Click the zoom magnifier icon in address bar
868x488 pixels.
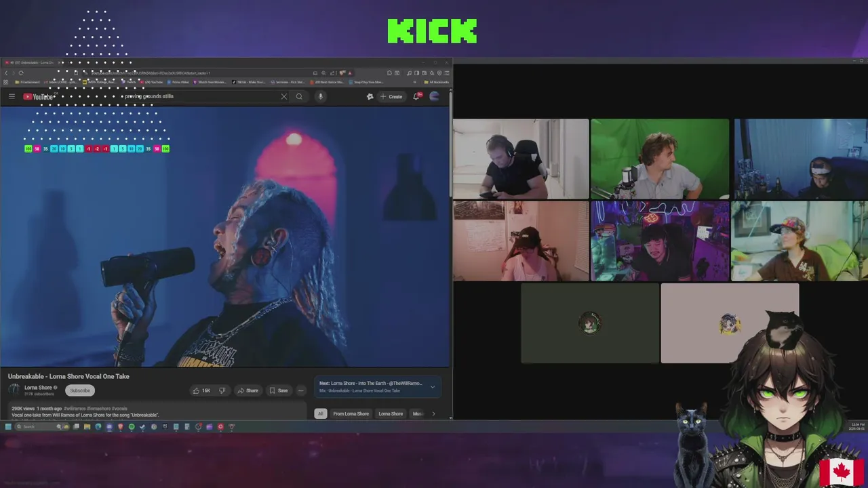click(323, 73)
